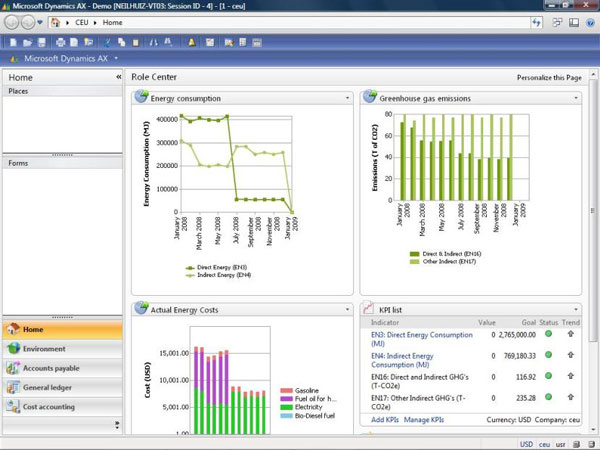
Task: Open the Greenhouse gas emissions web part menu
Action: pos(576,98)
